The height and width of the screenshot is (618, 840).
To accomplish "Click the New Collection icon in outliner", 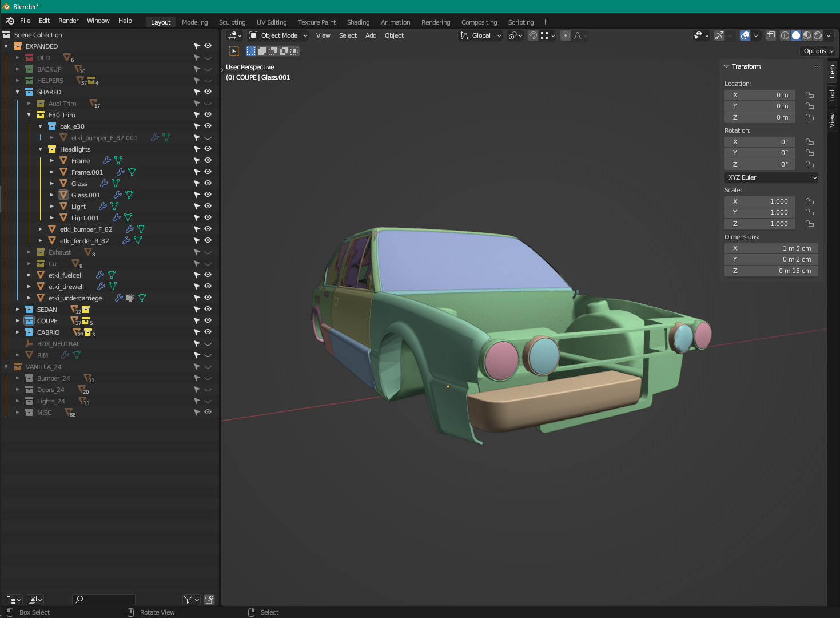I will pos(209,599).
